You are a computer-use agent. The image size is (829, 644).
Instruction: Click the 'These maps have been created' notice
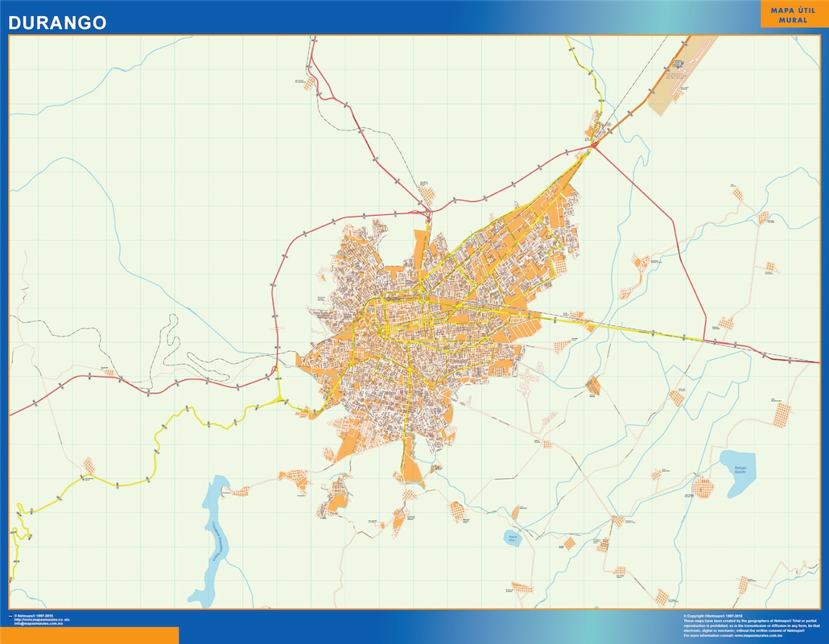coord(752,626)
